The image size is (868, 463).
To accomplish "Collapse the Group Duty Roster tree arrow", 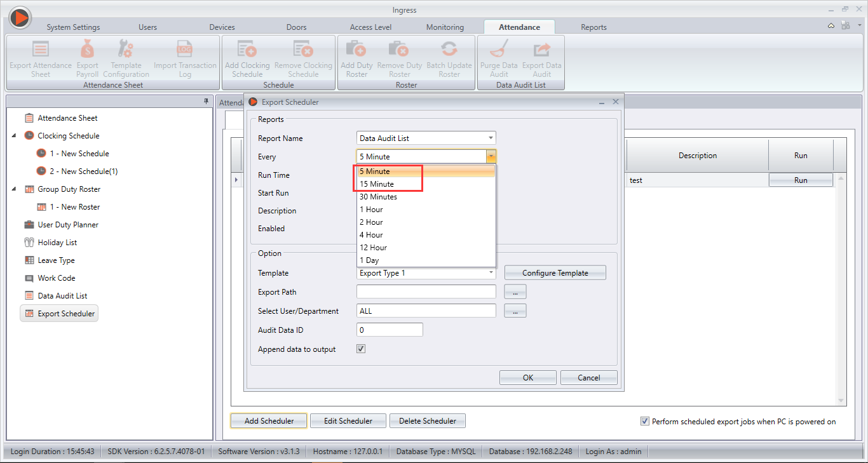I will pos(14,189).
